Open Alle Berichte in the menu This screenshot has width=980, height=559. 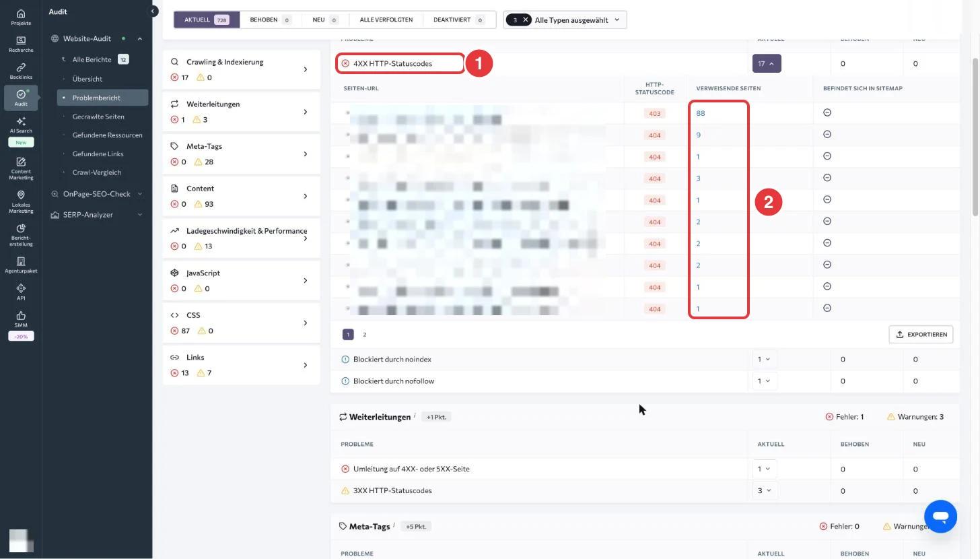point(92,59)
